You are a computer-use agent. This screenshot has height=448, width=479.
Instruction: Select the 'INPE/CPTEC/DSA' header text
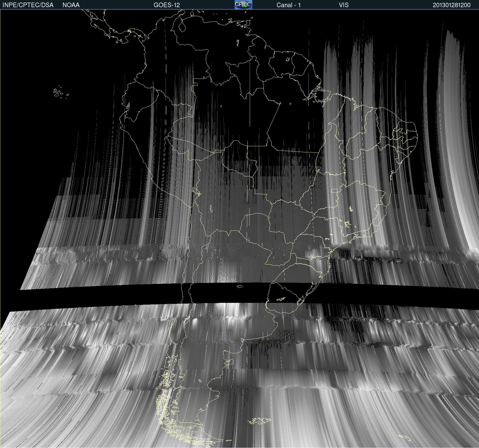(28, 5)
